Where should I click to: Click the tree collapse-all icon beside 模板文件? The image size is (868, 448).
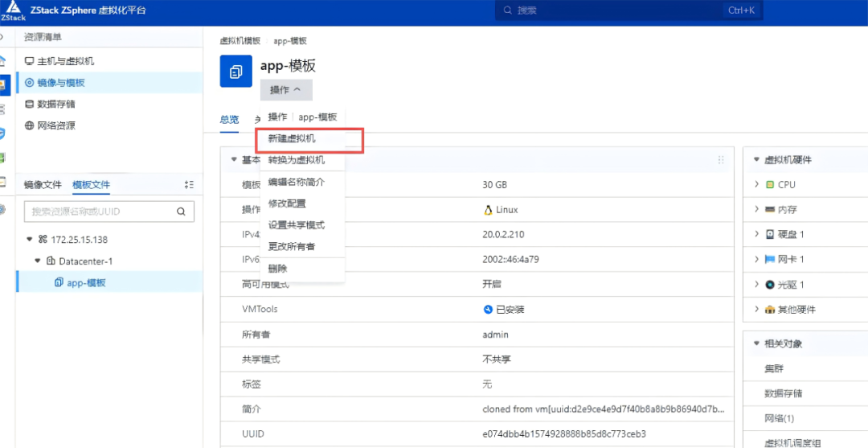pos(189,185)
